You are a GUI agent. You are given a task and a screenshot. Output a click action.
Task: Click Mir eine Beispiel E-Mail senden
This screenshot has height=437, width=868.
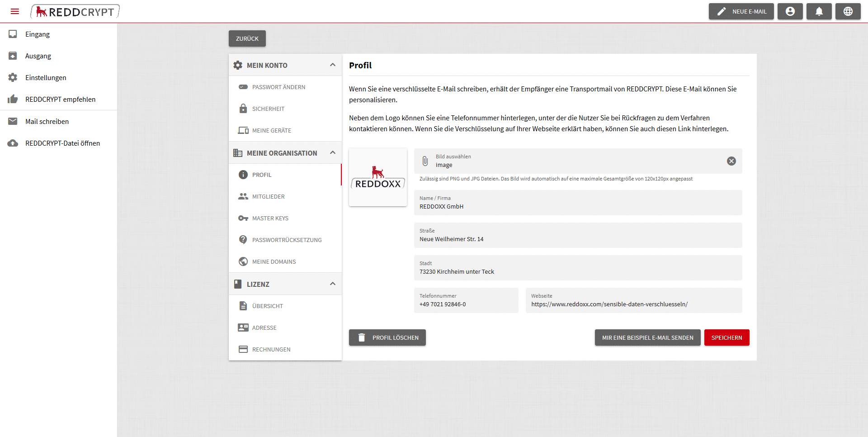coord(647,337)
